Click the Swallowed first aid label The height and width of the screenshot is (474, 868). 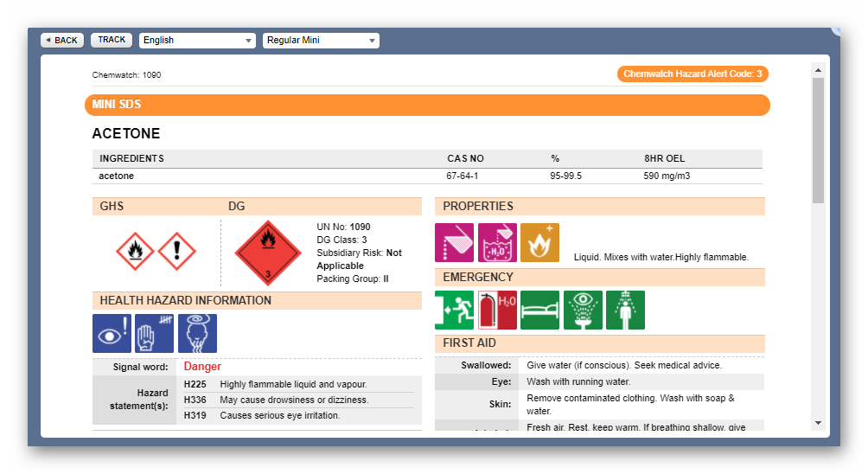[x=486, y=366]
